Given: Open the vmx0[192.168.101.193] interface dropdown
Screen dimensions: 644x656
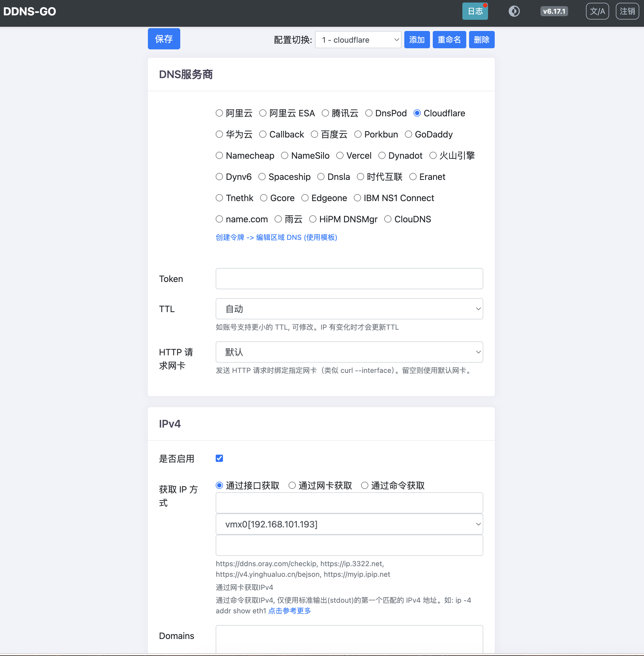Looking at the screenshot, I should [x=349, y=524].
